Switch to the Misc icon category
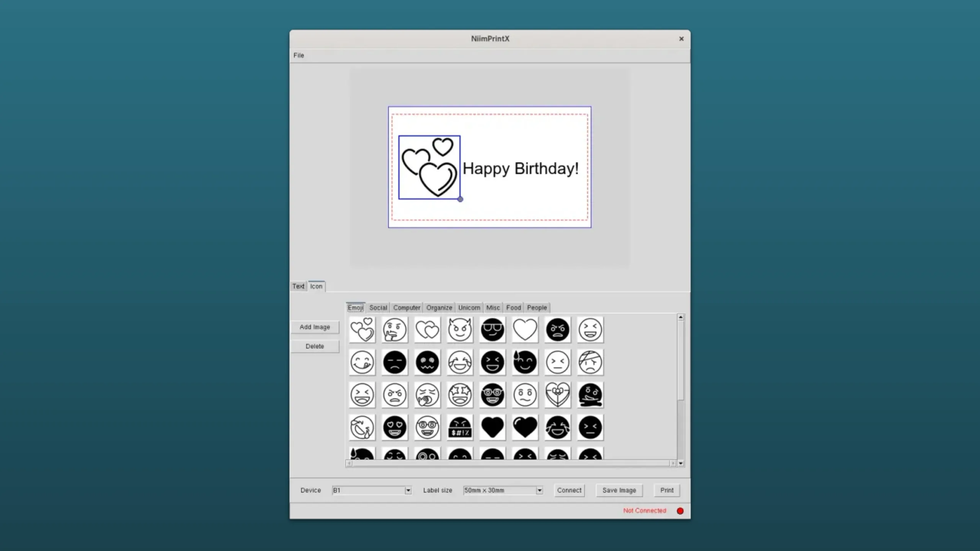980x551 pixels. 493,308
